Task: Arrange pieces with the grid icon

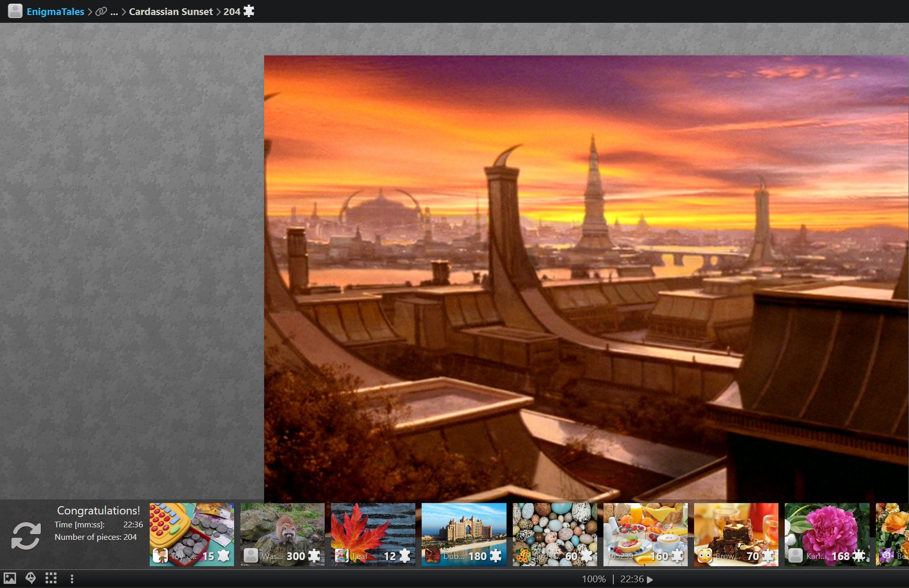Action: 51,578
